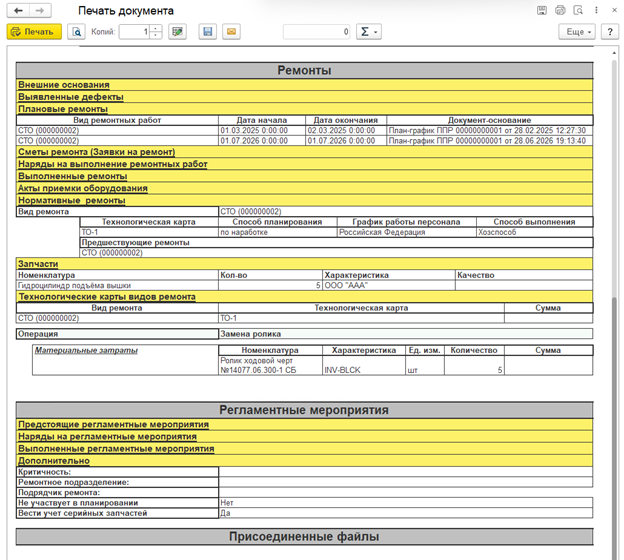Click Нормативные ремонты heading

(72, 200)
